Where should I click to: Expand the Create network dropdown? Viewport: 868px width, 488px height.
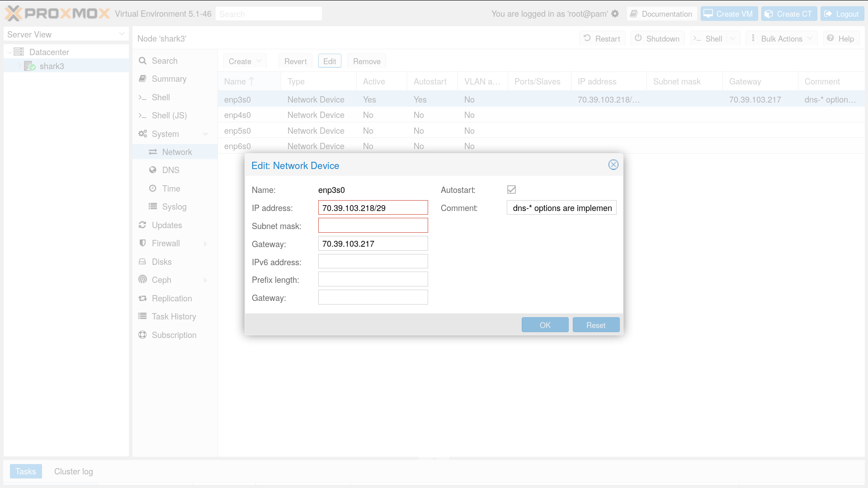pos(245,61)
